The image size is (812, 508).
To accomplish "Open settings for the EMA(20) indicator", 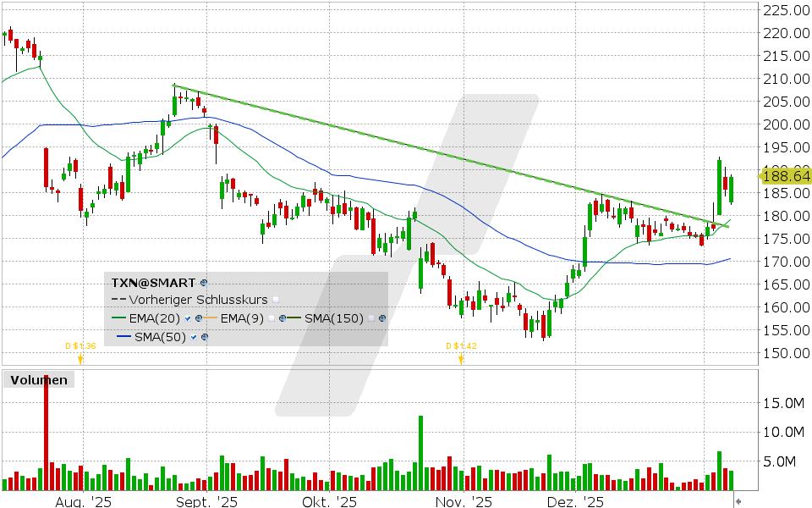I will [x=200, y=317].
